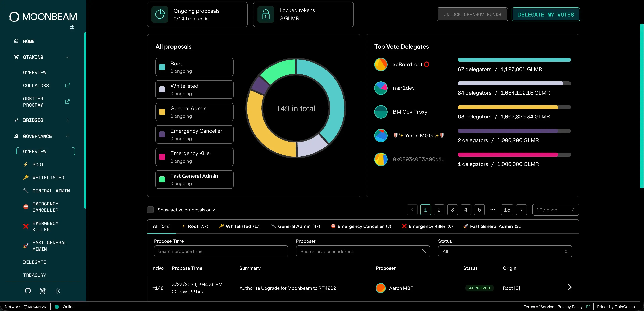Open Collators external link icon
The image size is (644, 311).
(67, 85)
